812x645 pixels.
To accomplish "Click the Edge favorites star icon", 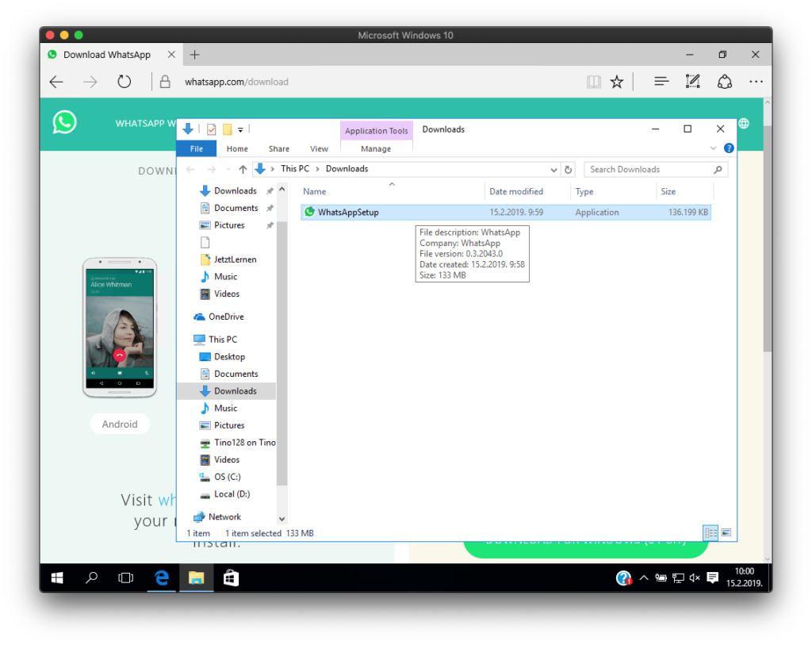I will tap(617, 82).
